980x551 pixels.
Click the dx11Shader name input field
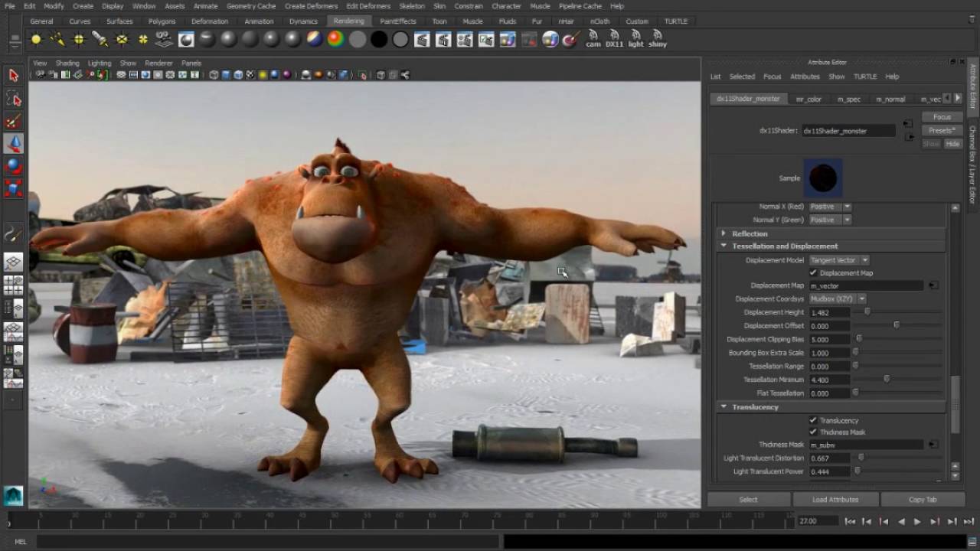click(x=848, y=131)
